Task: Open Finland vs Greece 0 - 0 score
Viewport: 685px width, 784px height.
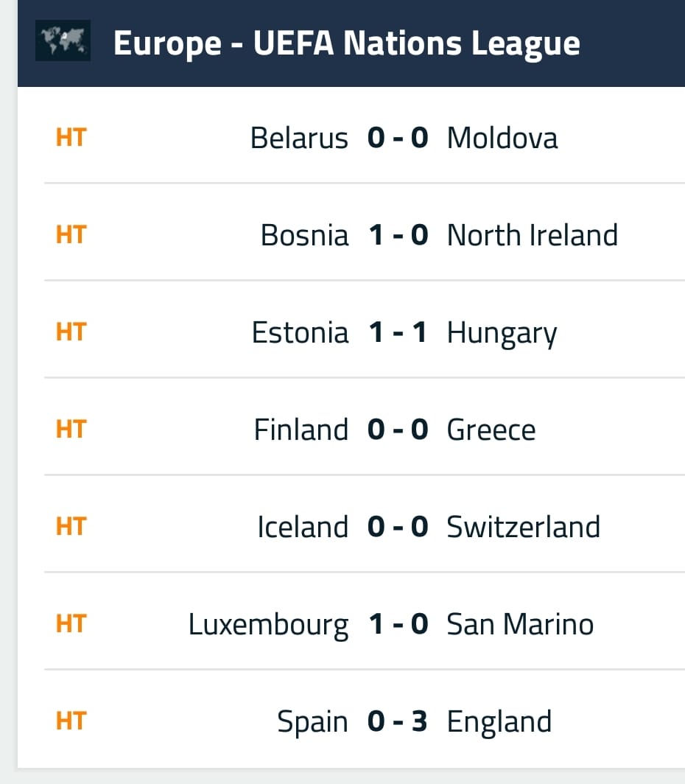Action: 398,430
